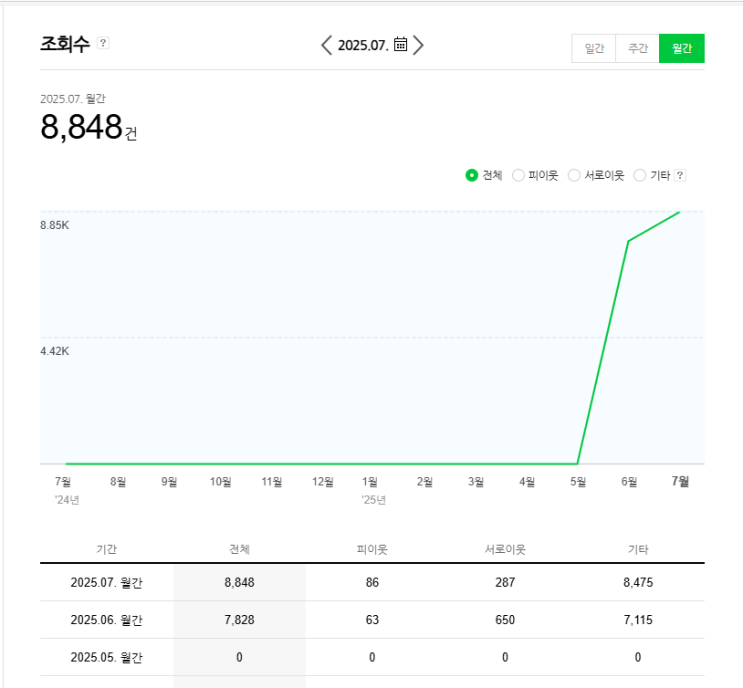
Task: Click the 7,115 기타 cell
Action: point(638,620)
